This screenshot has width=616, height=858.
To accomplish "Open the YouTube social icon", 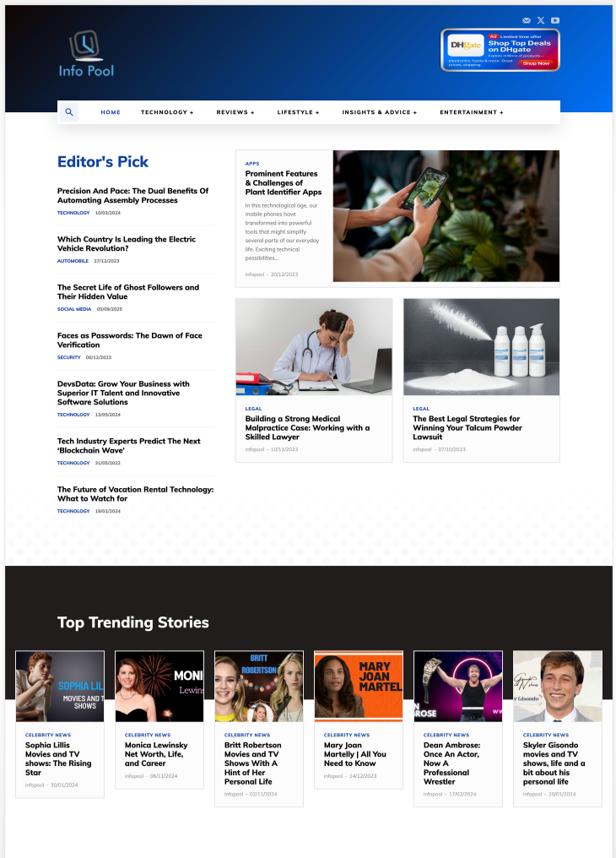I will click(554, 20).
